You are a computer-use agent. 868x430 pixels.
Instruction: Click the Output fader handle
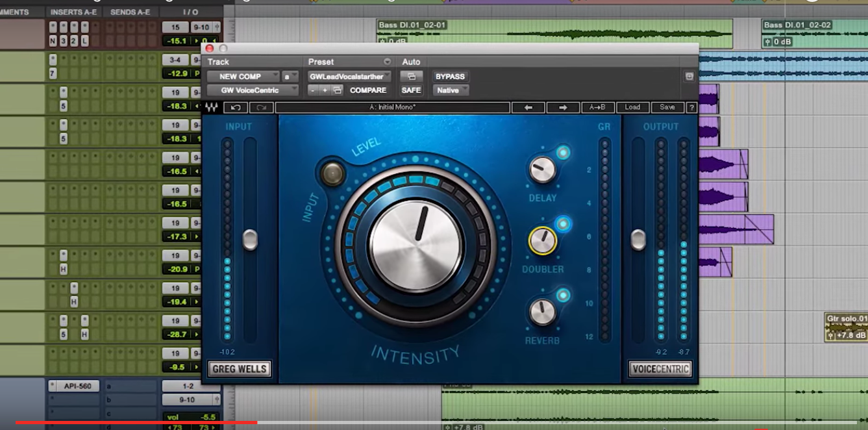(639, 240)
